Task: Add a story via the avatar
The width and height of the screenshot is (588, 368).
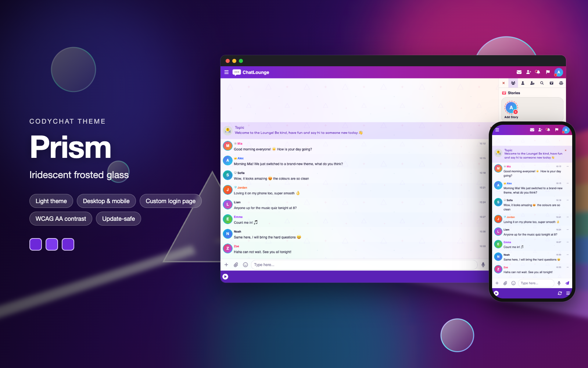Action: [x=511, y=108]
